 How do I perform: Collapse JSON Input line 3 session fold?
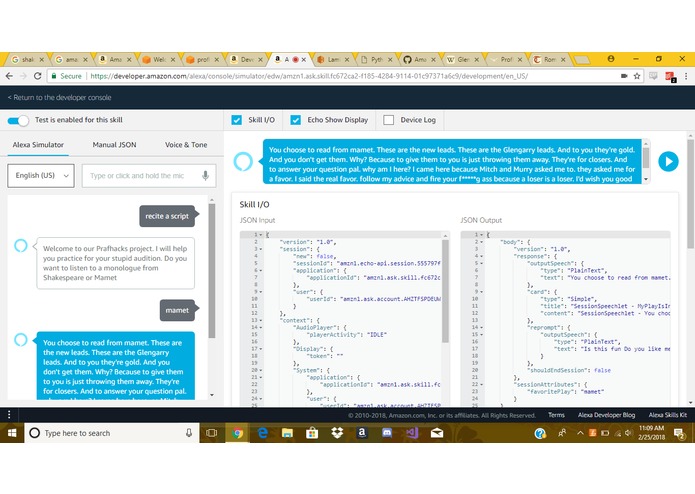pyautogui.click(x=261, y=249)
